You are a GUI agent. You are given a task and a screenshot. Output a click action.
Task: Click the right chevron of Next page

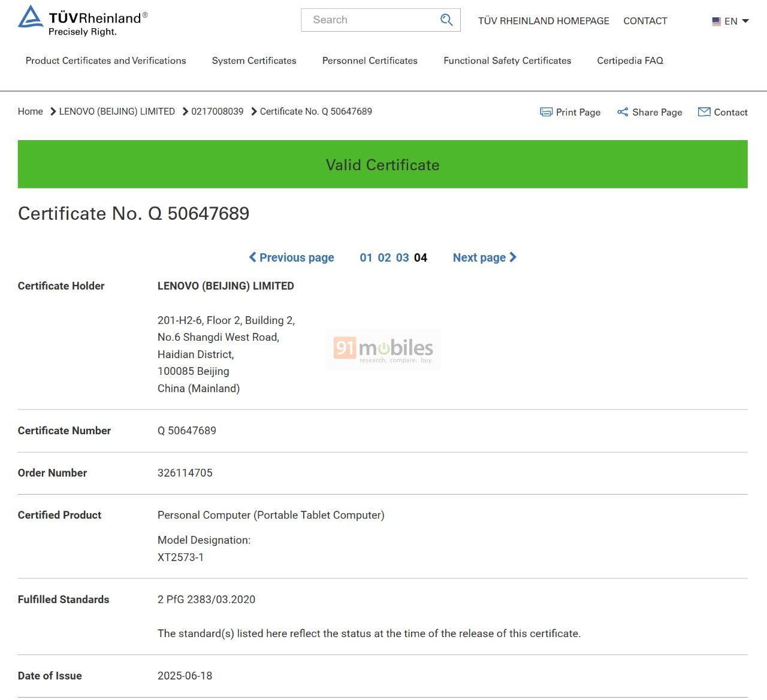[513, 257]
